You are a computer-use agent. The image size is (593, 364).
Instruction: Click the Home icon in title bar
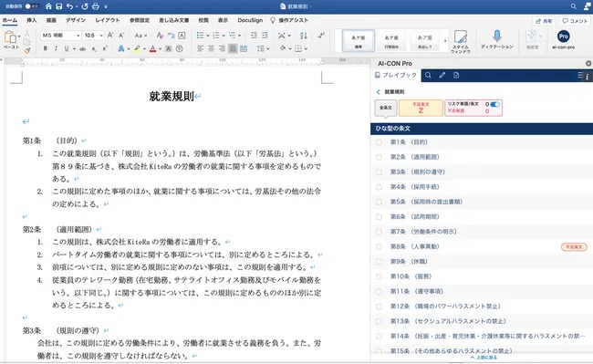pos(48,6)
